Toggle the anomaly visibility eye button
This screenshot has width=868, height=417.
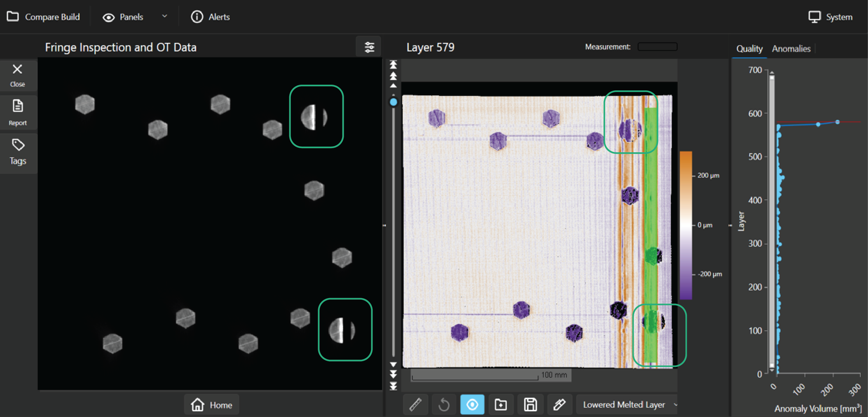point(472,404)
